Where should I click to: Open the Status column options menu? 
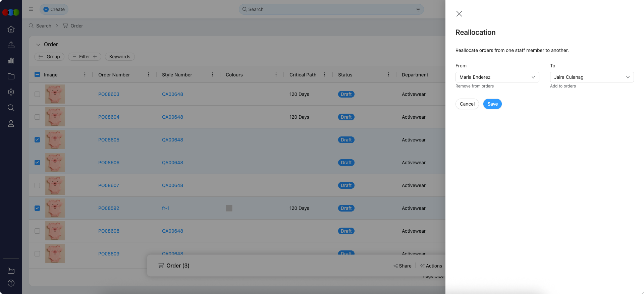point(388,75)
